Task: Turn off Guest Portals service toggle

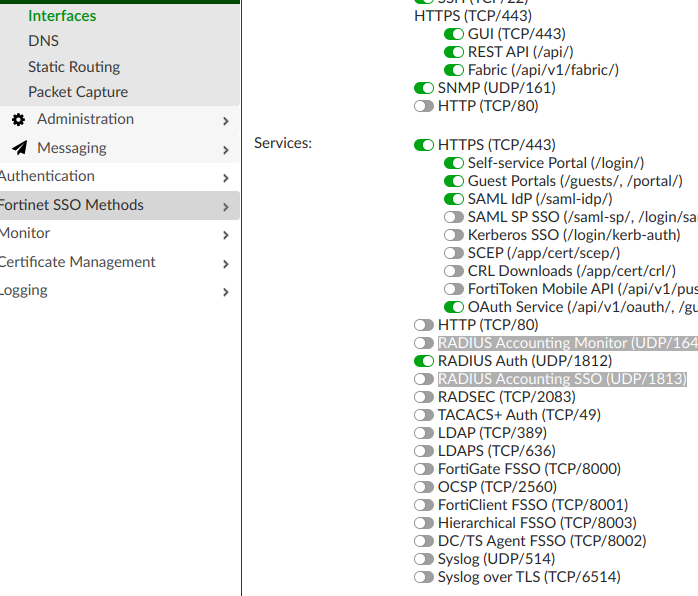Action: click(454, 181)
